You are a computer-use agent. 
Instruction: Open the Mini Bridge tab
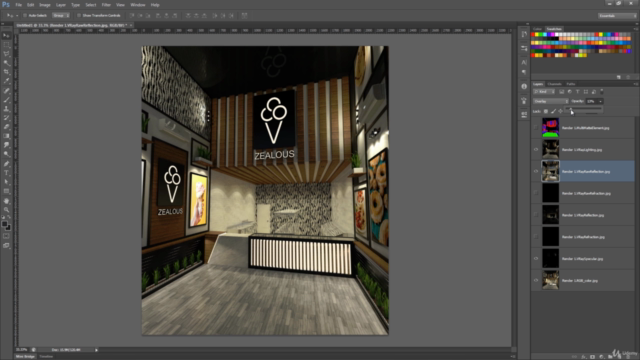(x=25, y=356)
